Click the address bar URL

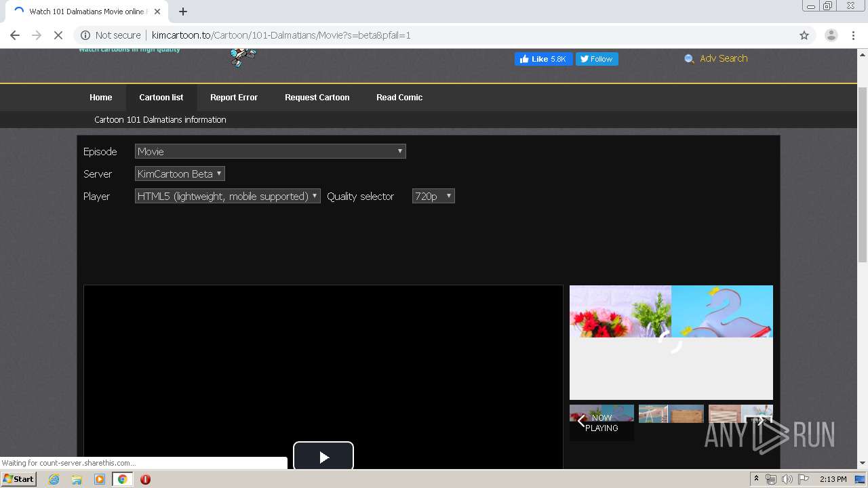281,35
